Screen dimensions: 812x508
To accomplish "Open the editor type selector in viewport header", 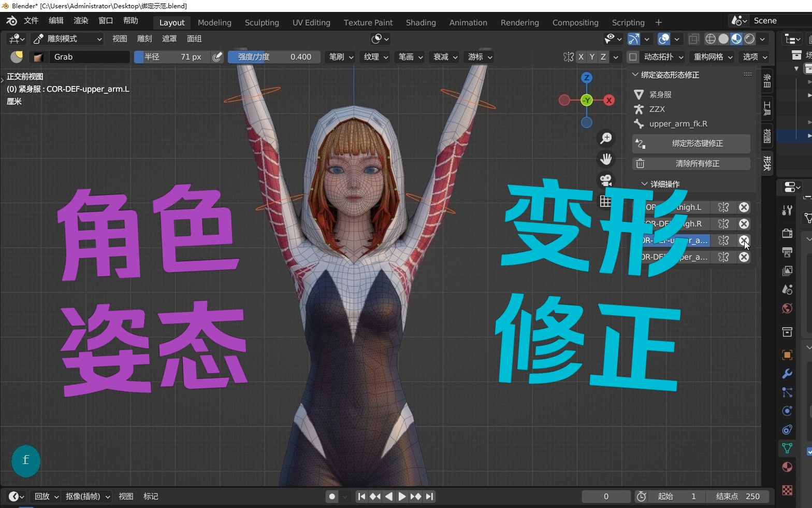I will point(17,39).
